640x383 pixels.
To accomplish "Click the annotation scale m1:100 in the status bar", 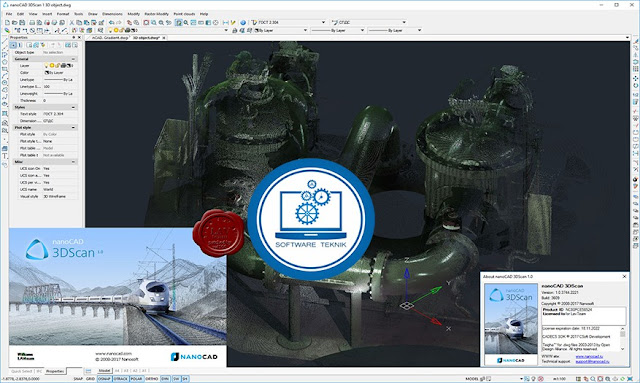I will tap(560, 379).
